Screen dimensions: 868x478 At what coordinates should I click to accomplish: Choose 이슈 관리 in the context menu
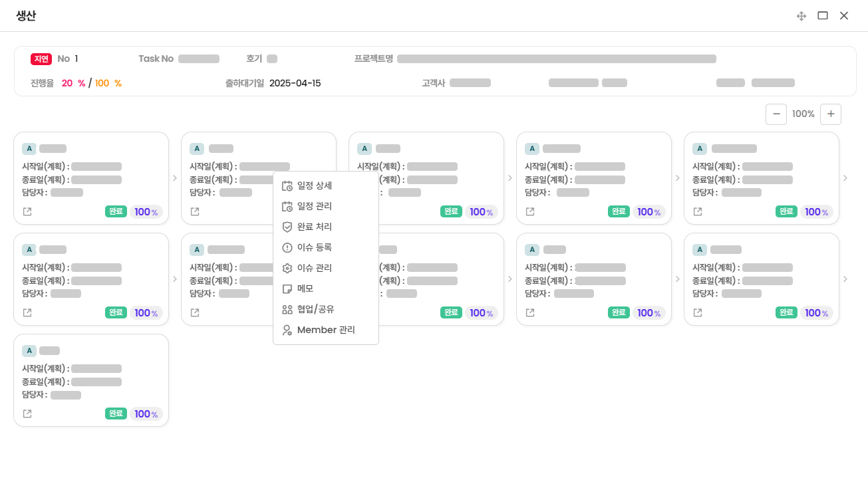(315, 268)
